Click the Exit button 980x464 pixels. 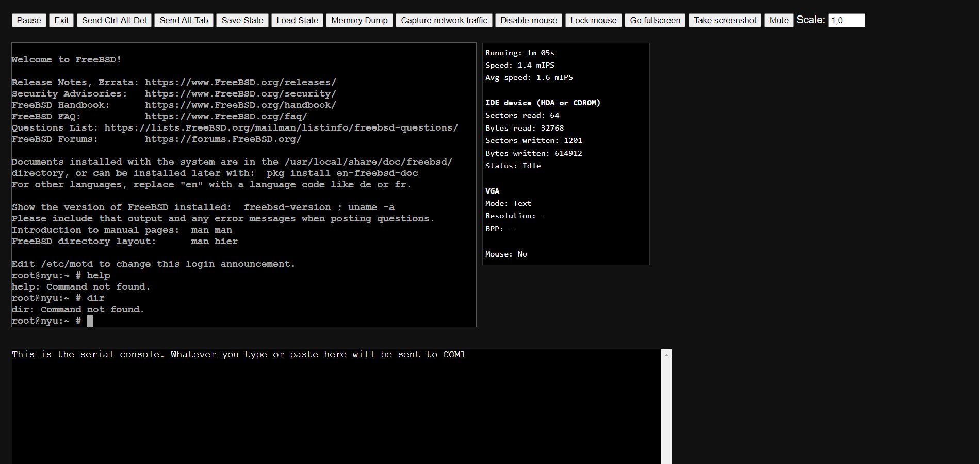pyautogui.click(x=61, y=20)
